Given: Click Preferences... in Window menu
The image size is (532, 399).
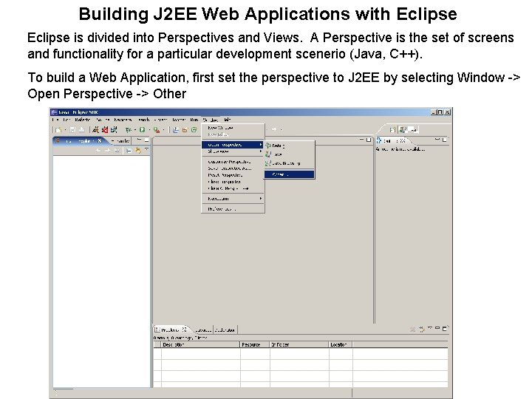Looking at the screenshot, I should (x=233, y=209).
